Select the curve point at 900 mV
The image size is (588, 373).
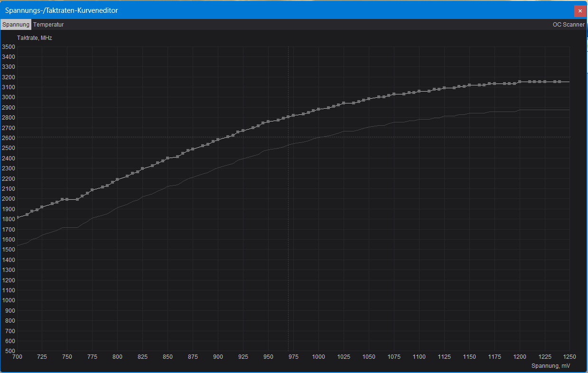pyautogui.click(x=218, y=140)
